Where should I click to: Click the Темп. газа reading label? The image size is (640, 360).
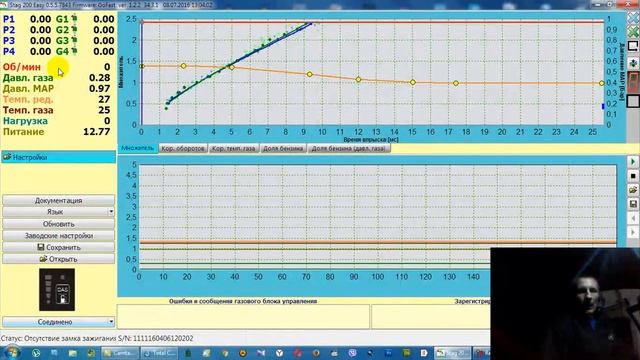[28, 110]
